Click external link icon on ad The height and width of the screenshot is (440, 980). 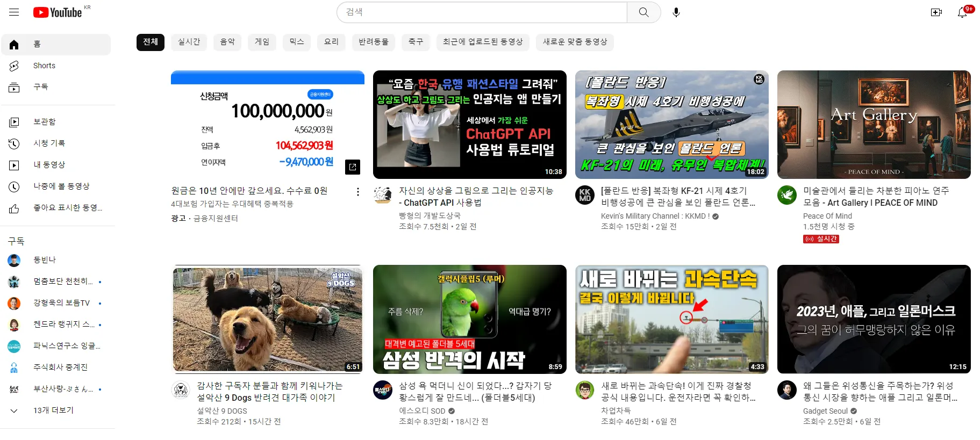click(353, 167)
